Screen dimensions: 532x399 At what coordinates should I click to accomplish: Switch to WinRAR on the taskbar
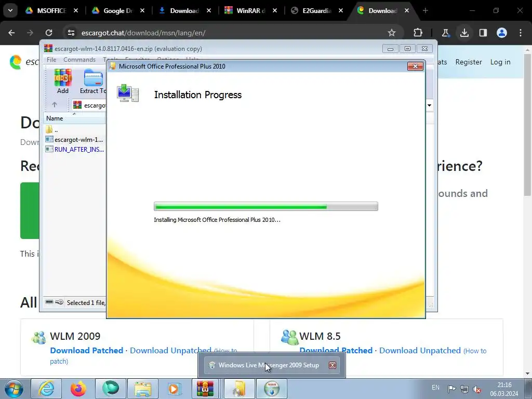206,389
